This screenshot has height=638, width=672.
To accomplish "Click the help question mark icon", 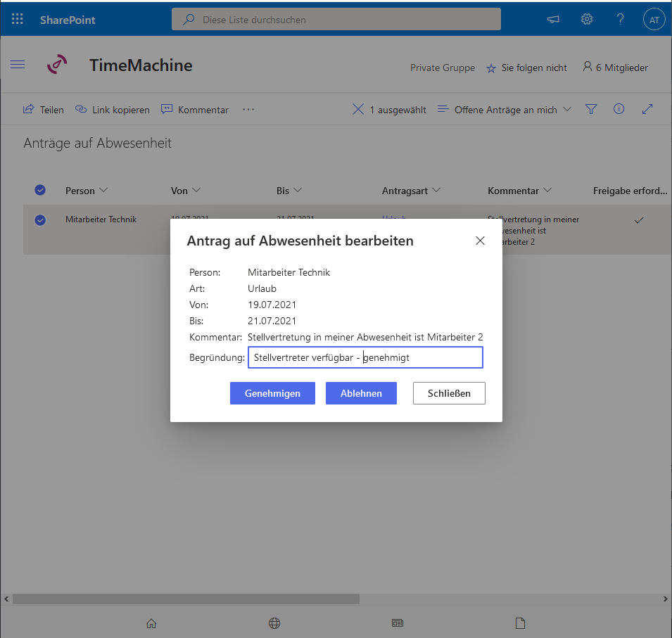I will tap(620, 20).
